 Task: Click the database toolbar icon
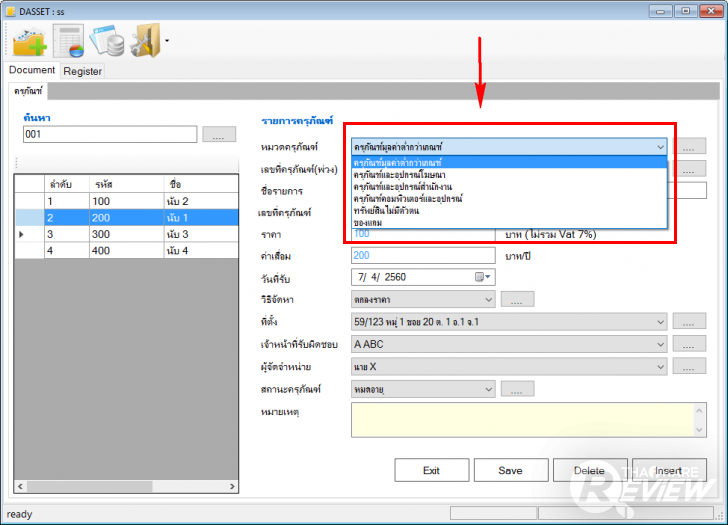tap(107, 41)
